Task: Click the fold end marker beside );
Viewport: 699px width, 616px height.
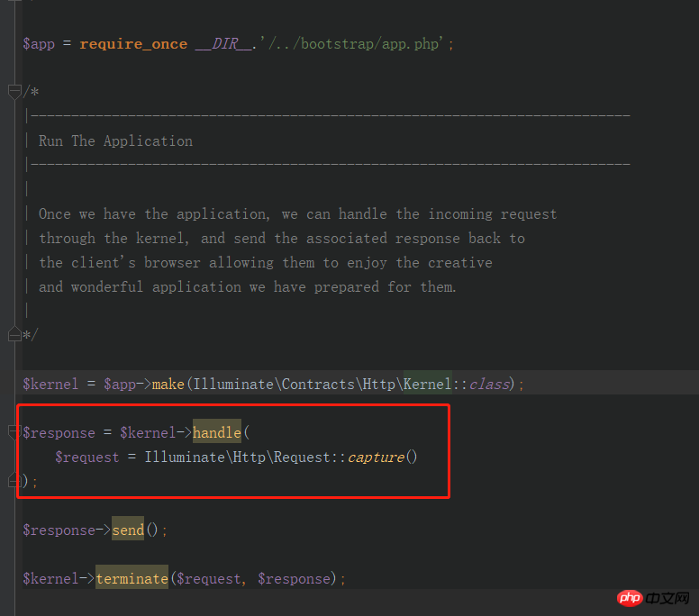Action: point(14,481)
